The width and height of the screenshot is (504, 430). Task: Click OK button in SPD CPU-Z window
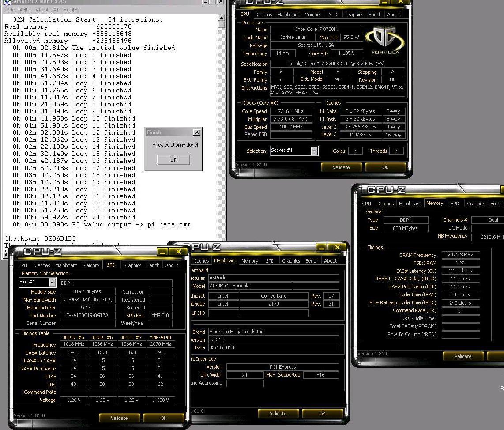pos(163,418)
